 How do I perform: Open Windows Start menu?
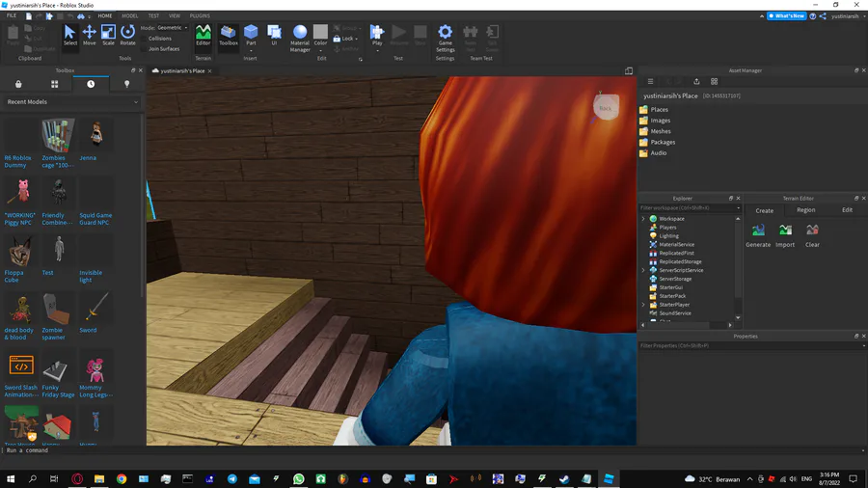point(11,479)
